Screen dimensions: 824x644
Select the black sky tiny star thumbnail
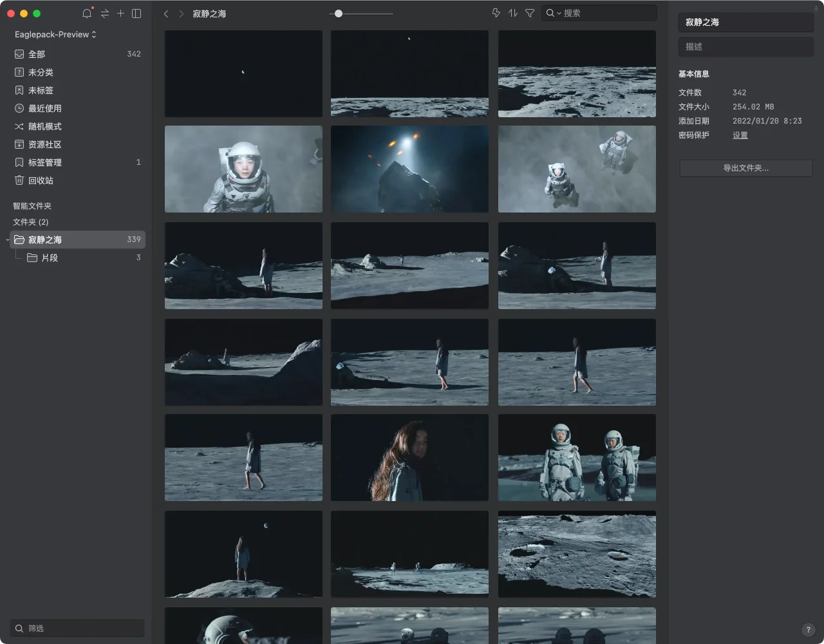pyautogui.click(x=243, y=73)
